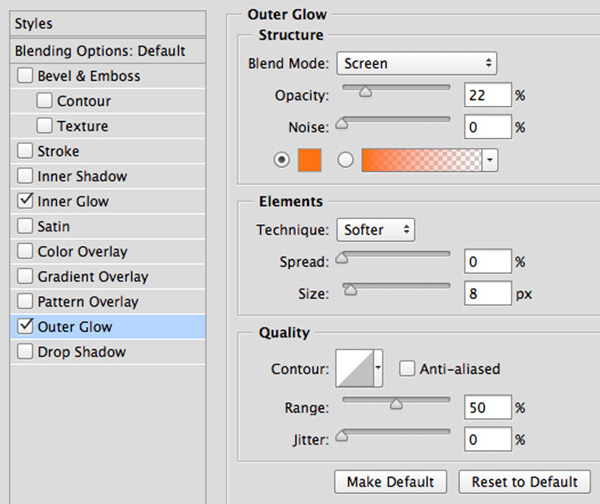Open the Technique dropdown
This screenshot has height=504, width=600.
pyautogui.click(x=376, y=230)
